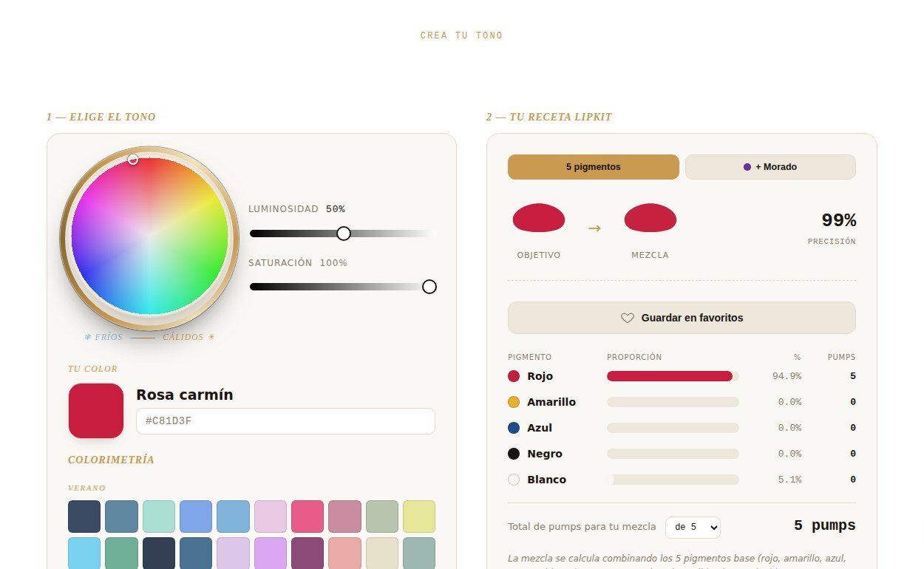Select the cream beige swatch
This screenshot has width=924, height=569.
(382, 553)
